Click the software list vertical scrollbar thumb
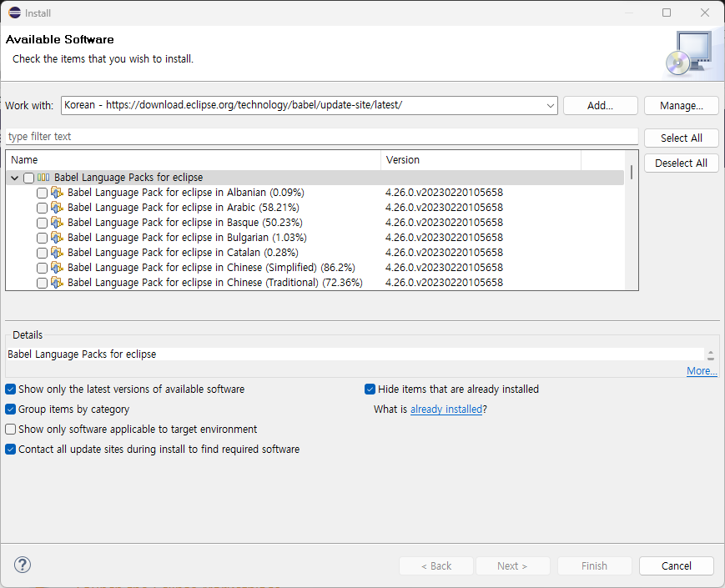 (631, 173)
